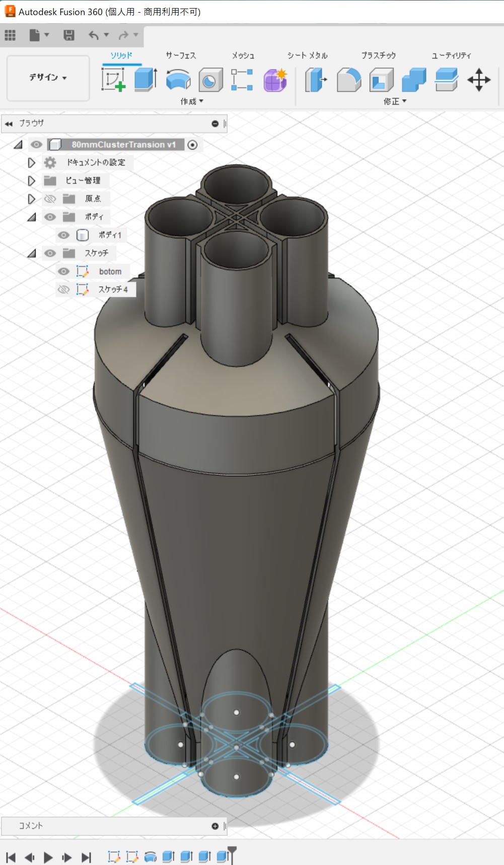
Task: Activate the 80mmClusterTransion v1 component radio button
Action: tap(192, 145)
